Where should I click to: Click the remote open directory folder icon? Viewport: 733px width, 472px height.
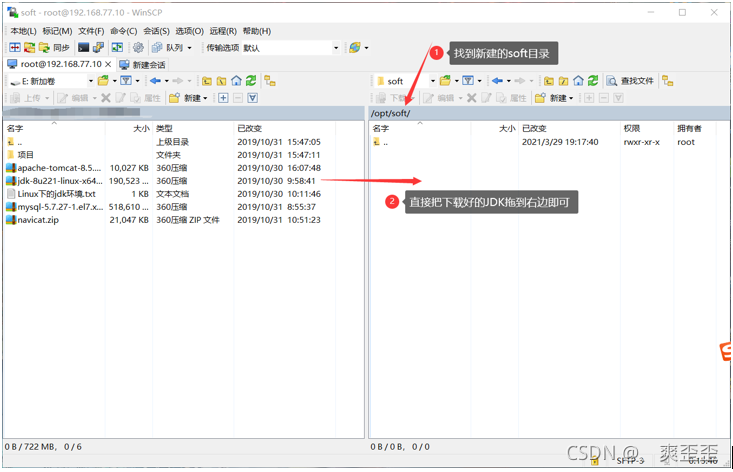pos(446,81)
